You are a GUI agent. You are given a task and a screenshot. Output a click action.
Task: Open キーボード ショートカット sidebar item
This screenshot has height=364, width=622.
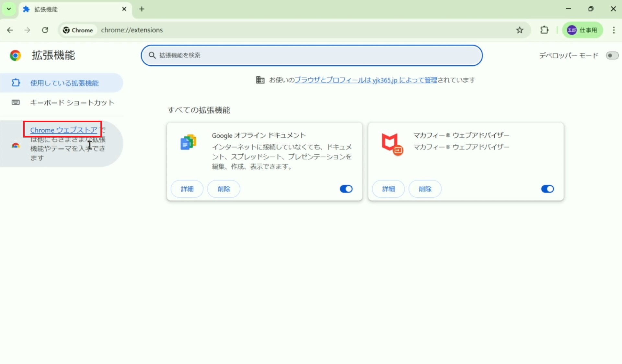coord(72,103)
